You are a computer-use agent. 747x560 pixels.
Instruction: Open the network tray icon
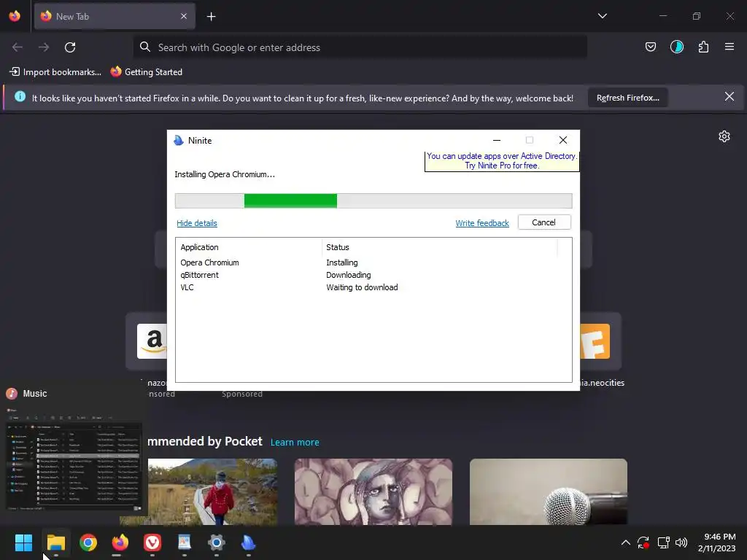(663, 542)
